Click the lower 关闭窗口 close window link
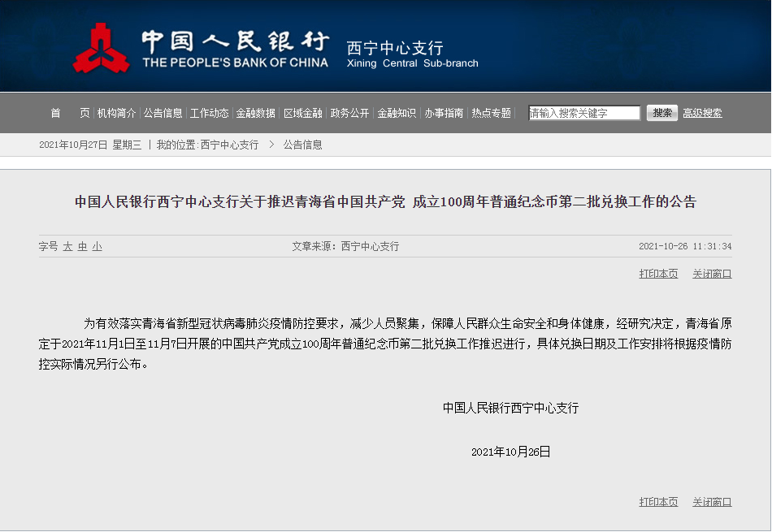 pyautogui.click(x=712, y=502)
